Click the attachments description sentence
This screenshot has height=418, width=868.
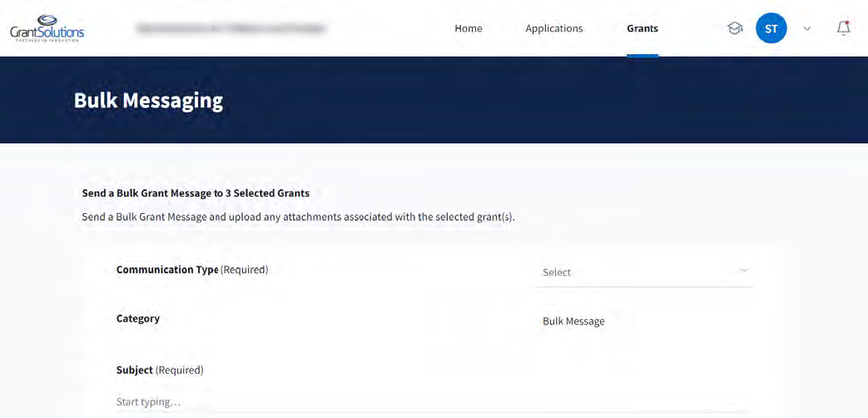pos(299,217)
